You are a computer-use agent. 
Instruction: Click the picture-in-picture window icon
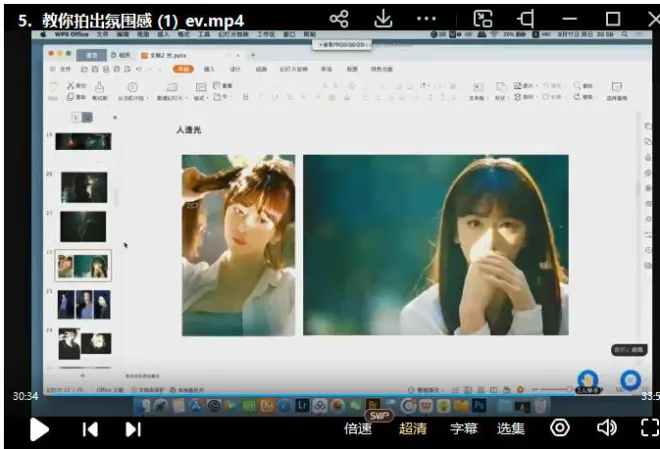click(483, 18)
